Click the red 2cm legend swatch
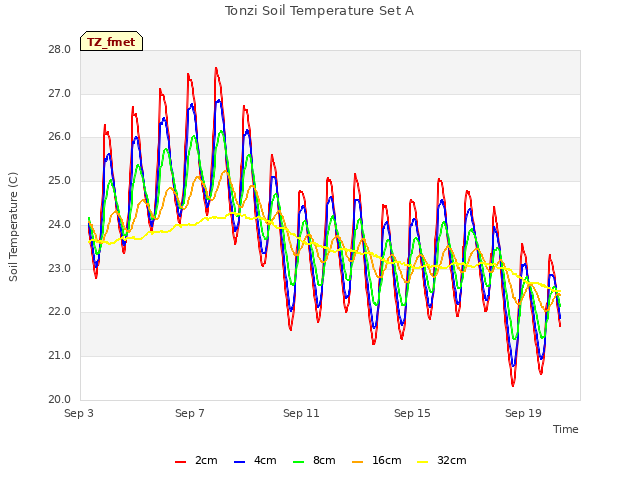The height and width of the screenshot is (480, 640). pyautogui.click(x=180, y=462)
